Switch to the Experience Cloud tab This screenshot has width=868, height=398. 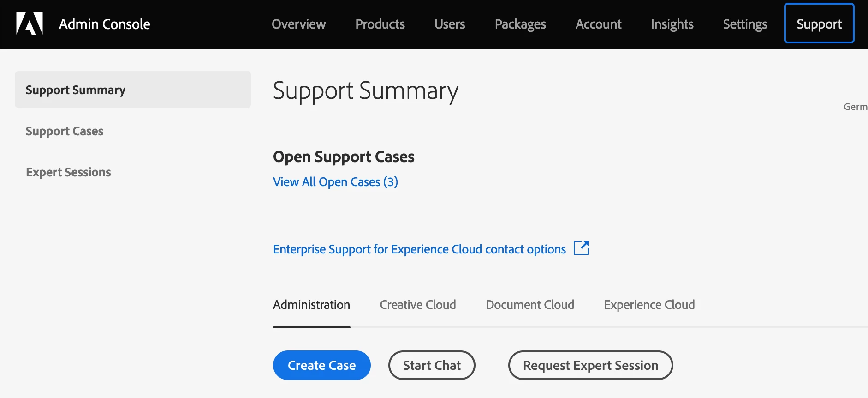coord(649,305)
